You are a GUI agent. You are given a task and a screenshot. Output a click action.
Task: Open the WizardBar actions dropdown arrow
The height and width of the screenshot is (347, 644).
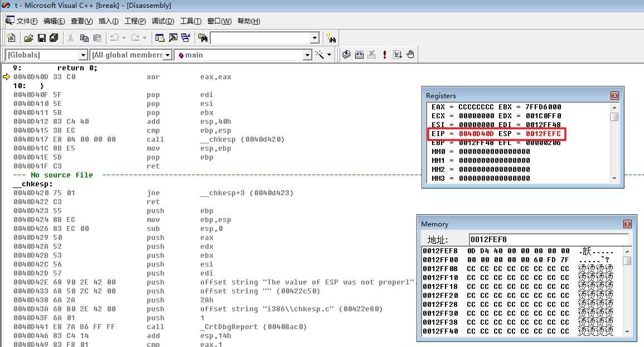[x=330, y=55]
